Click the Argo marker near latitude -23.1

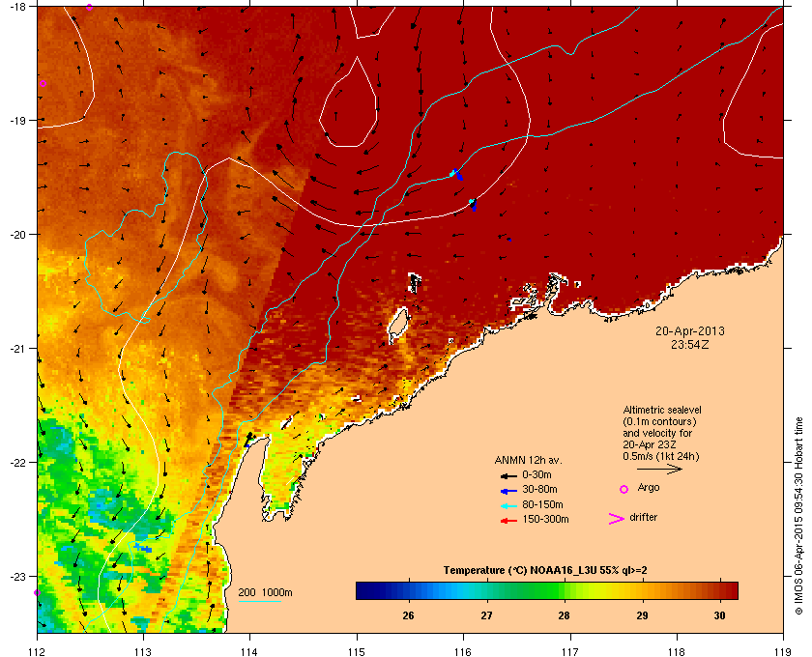tap(37, 593)
